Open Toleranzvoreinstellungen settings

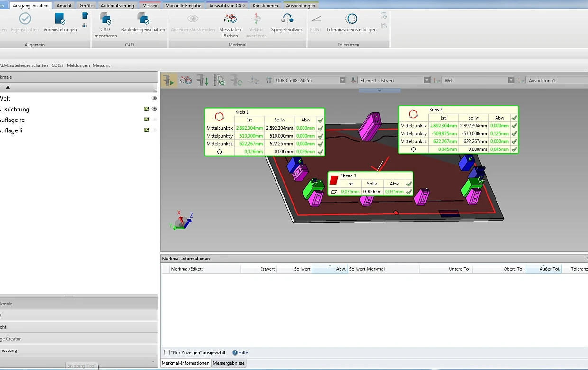coord(351,19)
